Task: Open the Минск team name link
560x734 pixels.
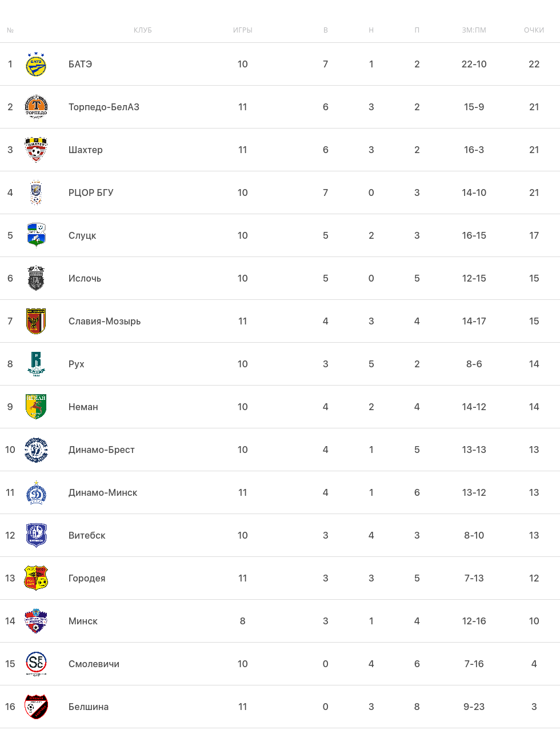Action: pyautogui.click(x=83, y=621)
